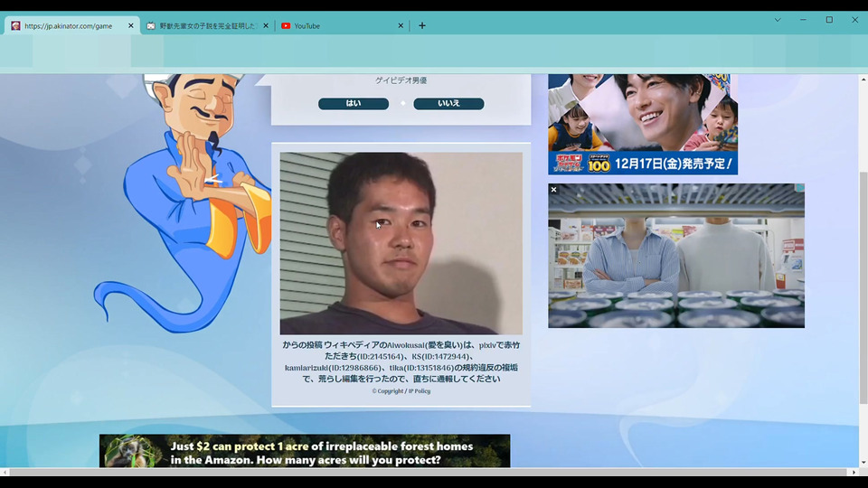Click the guessed character's photo
Screen dimensions: 868x488
point(401,243)
